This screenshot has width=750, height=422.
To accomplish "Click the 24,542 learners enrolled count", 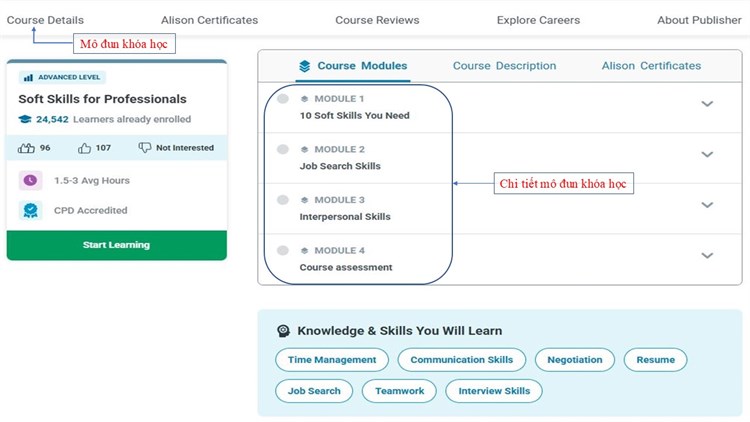I will (52, 119).
